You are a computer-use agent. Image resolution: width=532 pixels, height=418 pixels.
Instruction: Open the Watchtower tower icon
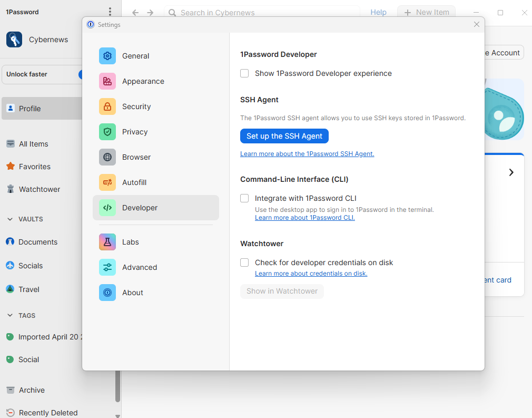click(x=11, y=189)
